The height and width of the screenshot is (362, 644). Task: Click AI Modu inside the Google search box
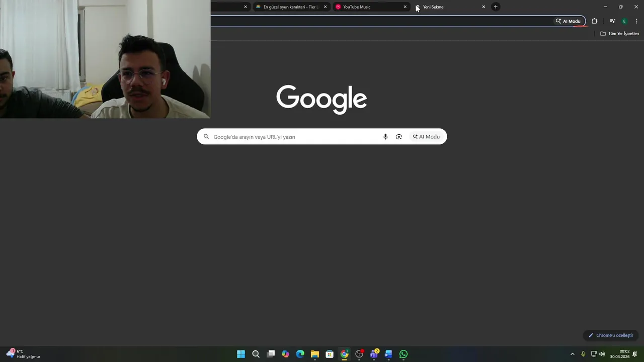(426, 137)
